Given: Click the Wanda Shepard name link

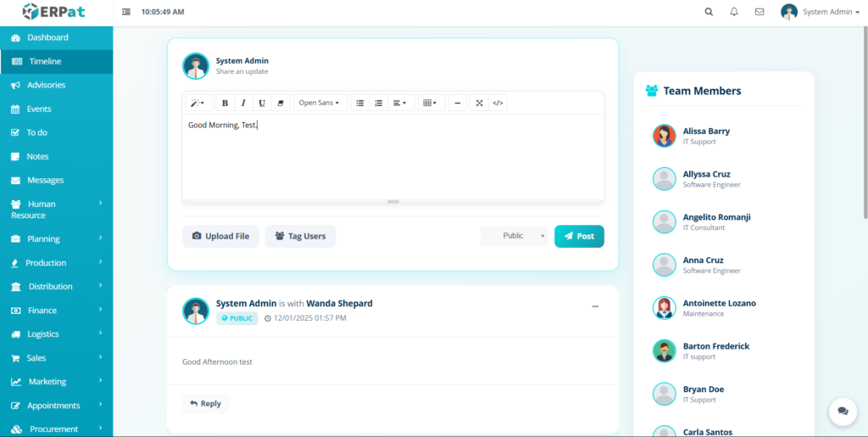Looking at the screenshot, I should tap(339, 304).
